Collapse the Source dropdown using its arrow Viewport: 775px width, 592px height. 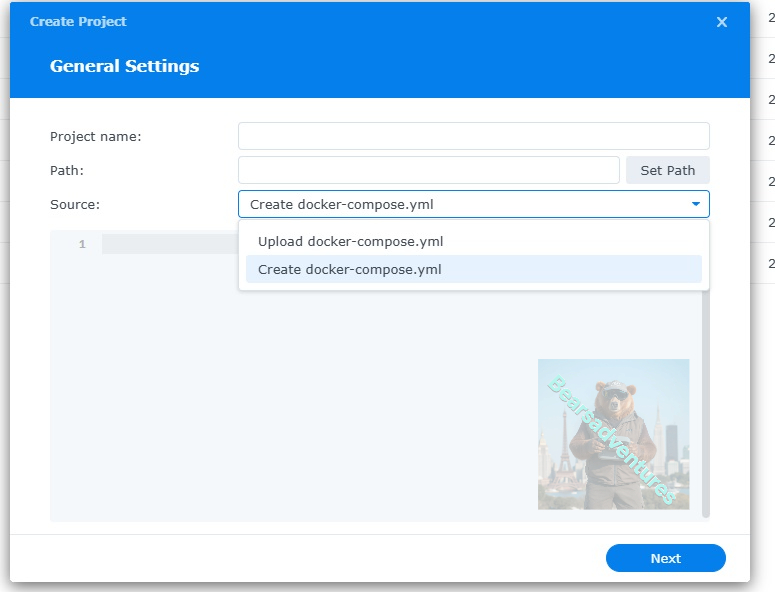pyautogui.click(x=696, y=204)
